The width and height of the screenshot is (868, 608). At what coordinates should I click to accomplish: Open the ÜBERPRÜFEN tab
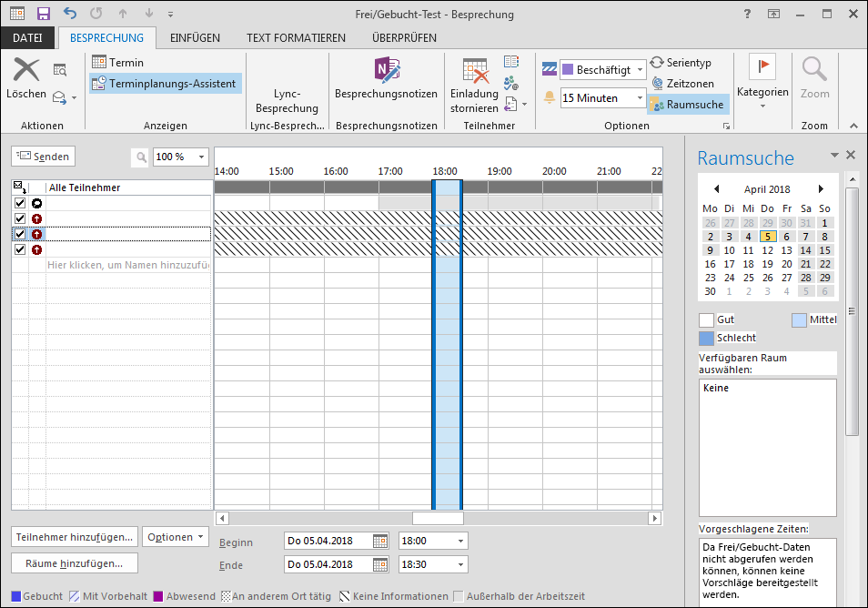point(404,37)
